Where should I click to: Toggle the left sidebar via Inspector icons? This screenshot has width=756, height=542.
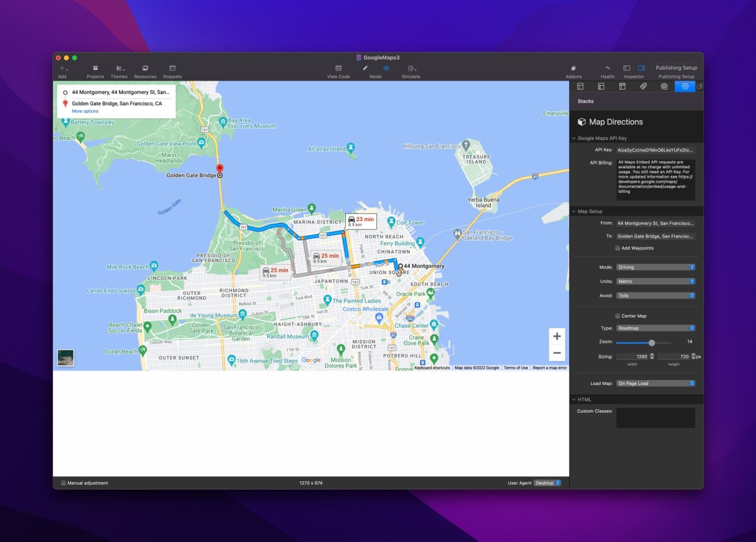(626, 67)
